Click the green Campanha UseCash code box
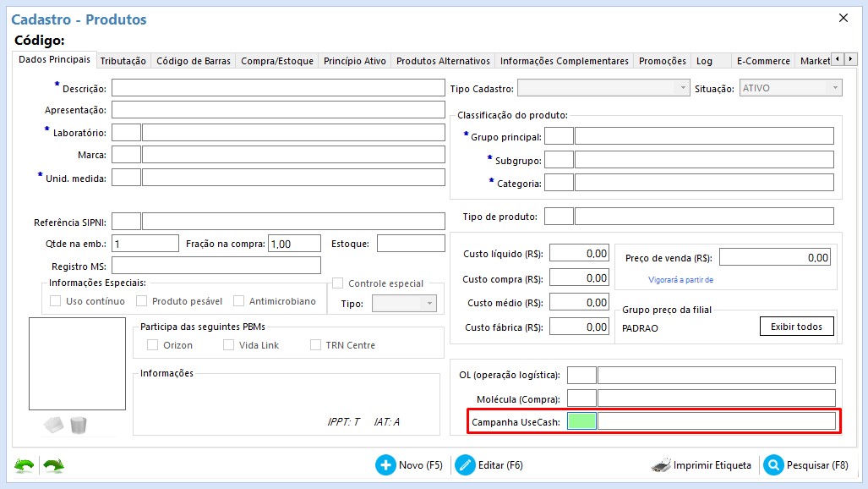This screenshot has height=489, width=868. pyautogui.click(x=581, y=421)
